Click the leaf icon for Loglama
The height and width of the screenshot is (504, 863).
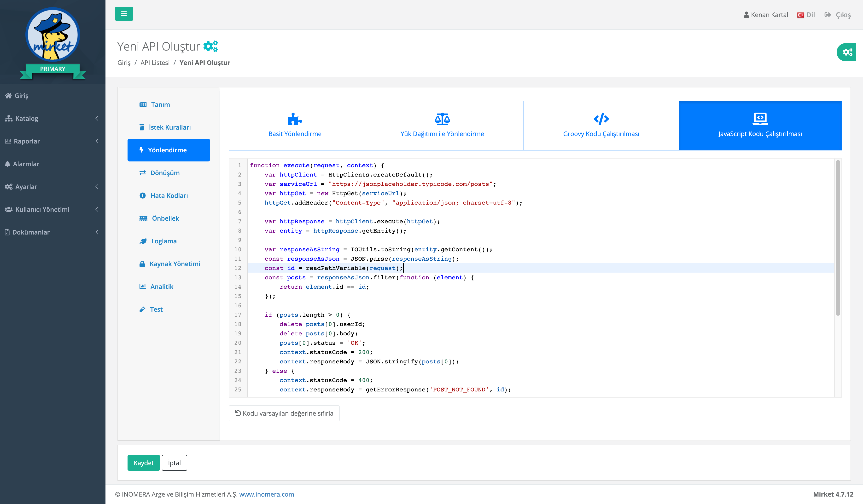[143, 241]
